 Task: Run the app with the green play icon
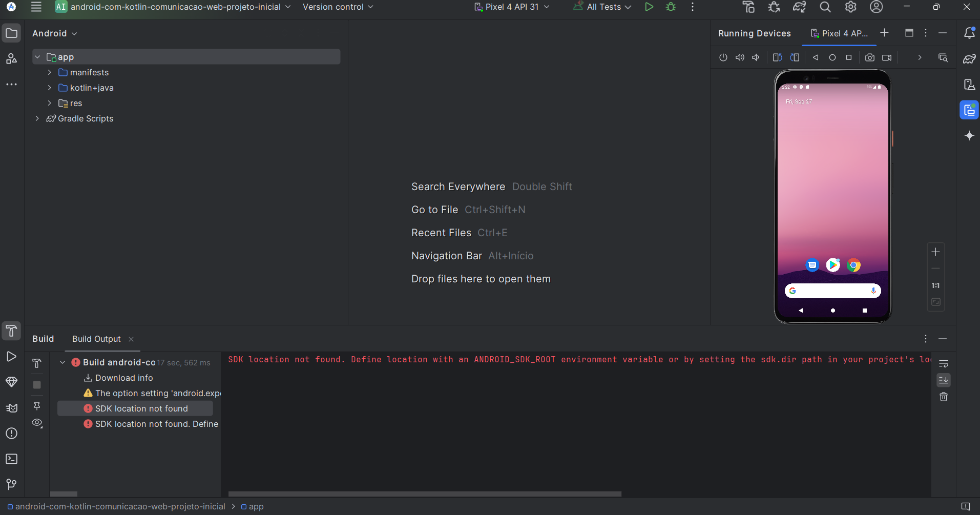pos(649,7)
